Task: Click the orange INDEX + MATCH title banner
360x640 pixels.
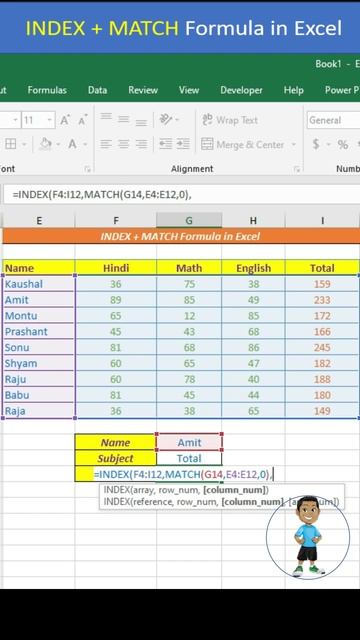Action: coord(181,236)
